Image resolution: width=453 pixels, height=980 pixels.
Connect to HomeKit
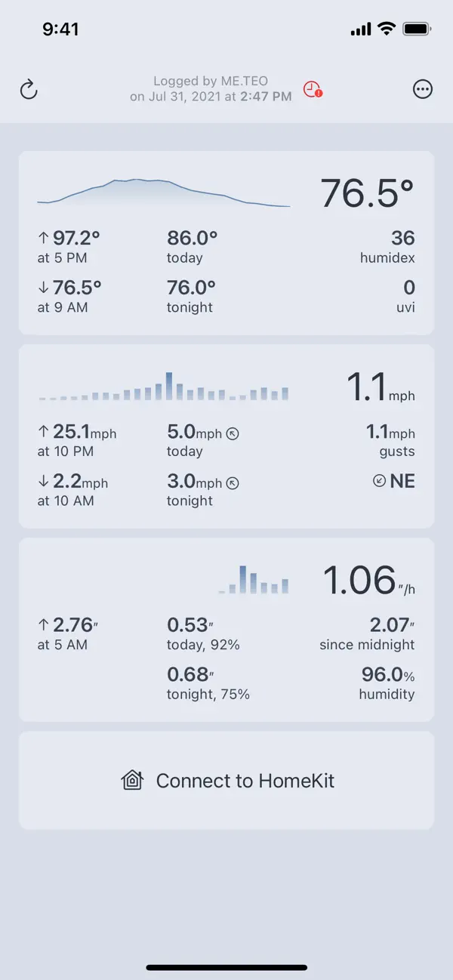pyautogui.click(x=226, y=781)
